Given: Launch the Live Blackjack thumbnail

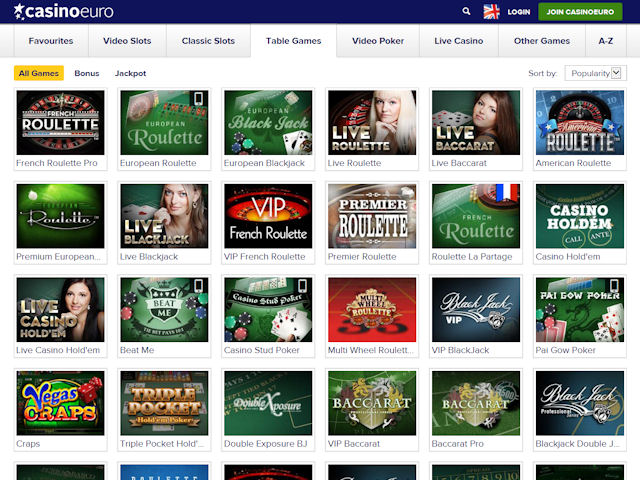Looking at the screenshot, I should 164,216.
